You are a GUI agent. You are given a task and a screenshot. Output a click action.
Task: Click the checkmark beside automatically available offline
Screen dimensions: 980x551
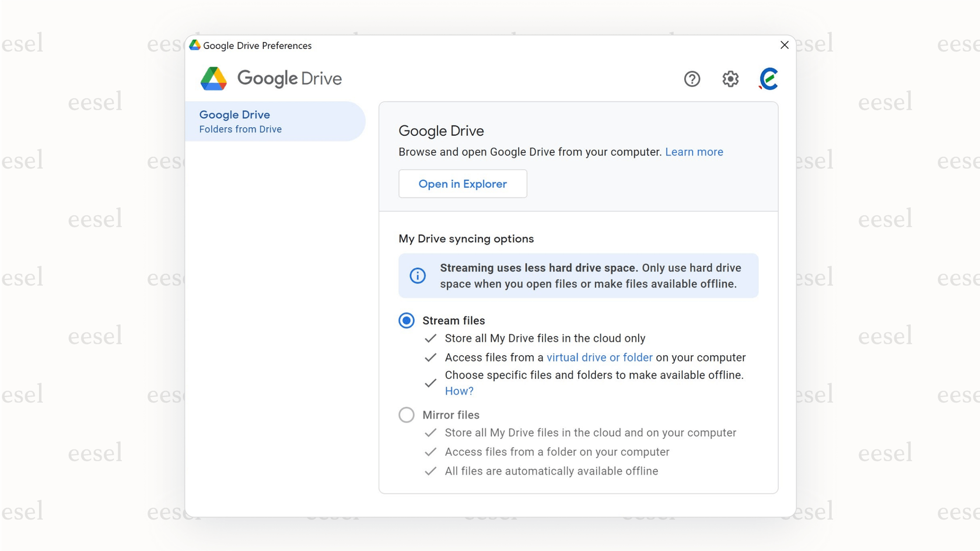point(430,471)
